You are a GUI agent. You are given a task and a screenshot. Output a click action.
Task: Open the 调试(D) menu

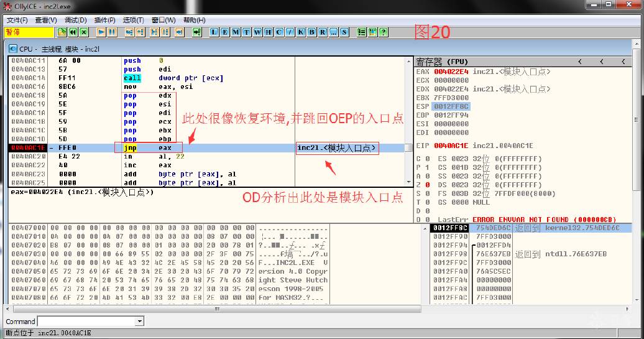pos(76,20)
